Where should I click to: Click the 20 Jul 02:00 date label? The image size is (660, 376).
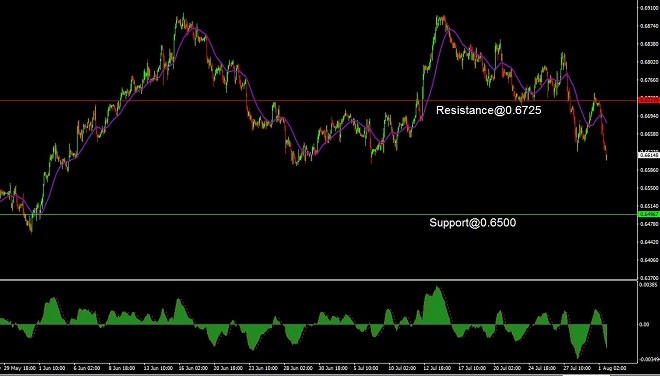(x=507, y=368)
